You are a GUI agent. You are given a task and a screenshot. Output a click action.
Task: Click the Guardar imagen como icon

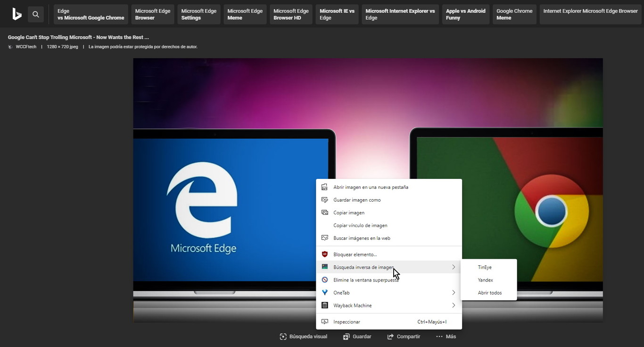(x=324, y=200)
